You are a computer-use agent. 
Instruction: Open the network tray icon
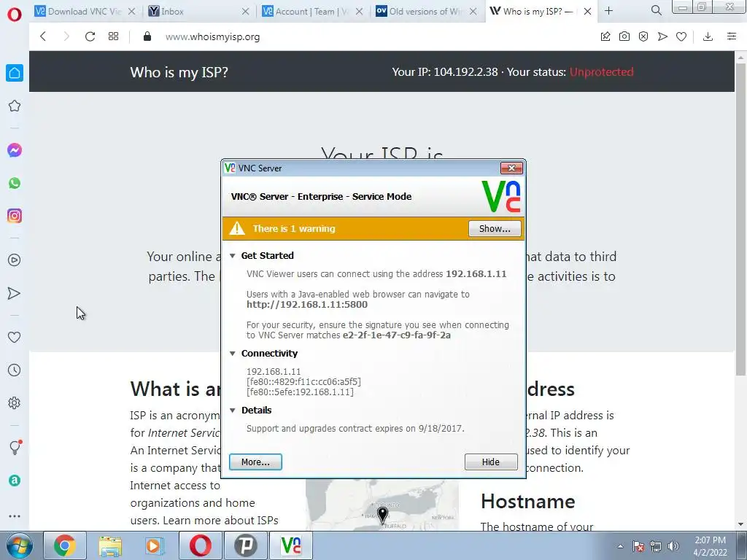pos(656,546)
